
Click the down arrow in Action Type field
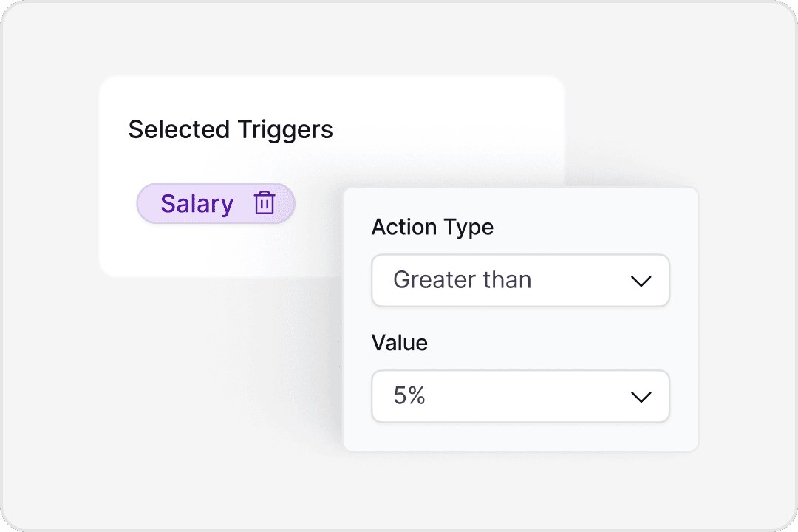(640, 281)
